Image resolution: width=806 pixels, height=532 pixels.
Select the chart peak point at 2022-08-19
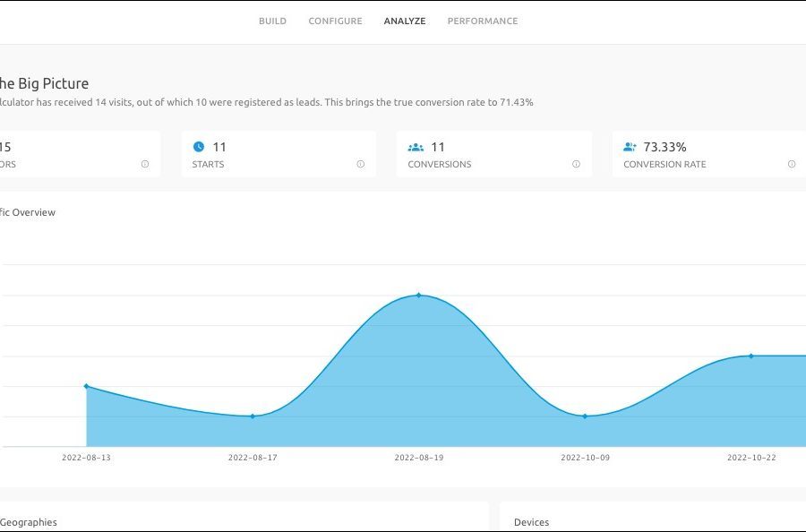point(418,295)
